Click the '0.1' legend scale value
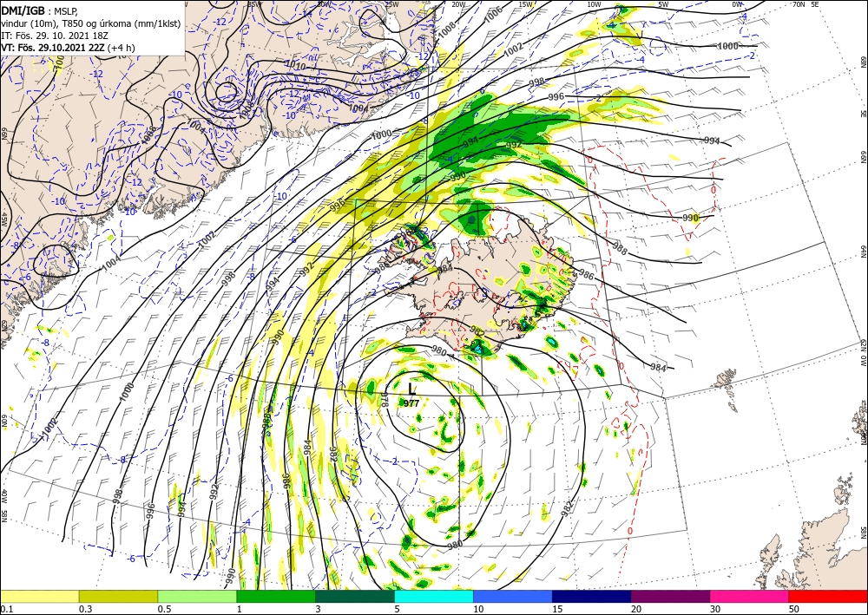This screenshot has width=868, height=615. tap(5, 609)
